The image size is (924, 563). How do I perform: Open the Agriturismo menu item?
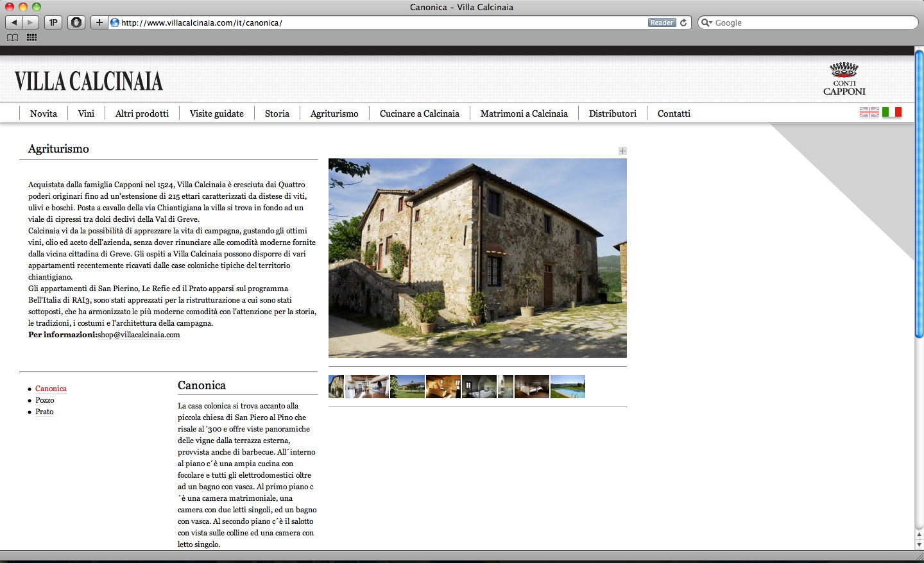pyautogui.click(x=334, y=113)
